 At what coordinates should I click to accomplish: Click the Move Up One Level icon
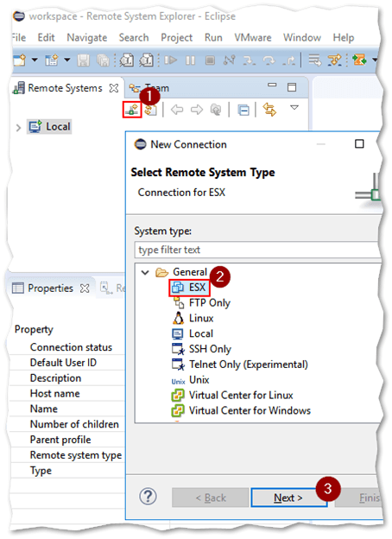[216, 110]
